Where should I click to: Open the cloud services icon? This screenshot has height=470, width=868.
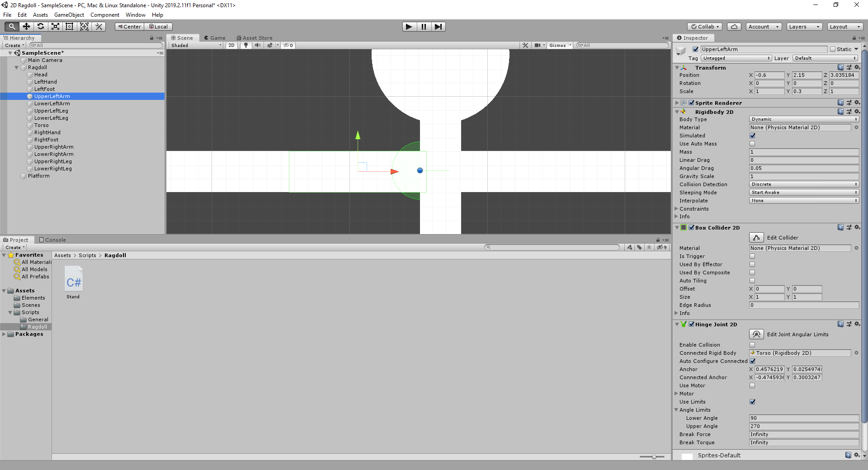(734, 27)
